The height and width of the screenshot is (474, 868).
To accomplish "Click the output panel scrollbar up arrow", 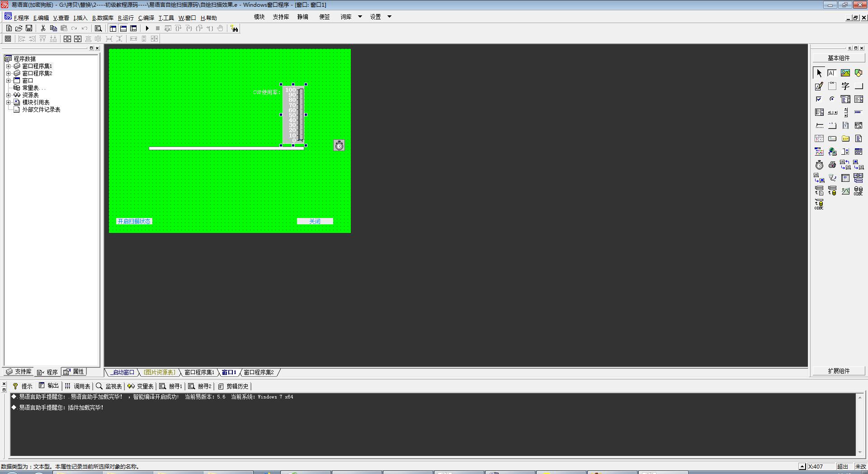I will pyautogui.click(x=860, y=397).
